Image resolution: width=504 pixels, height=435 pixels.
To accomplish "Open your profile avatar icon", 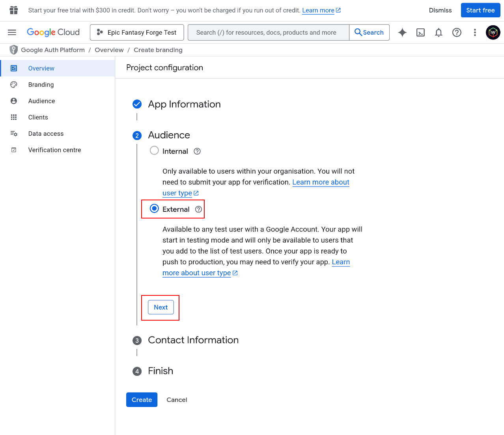I will pyautogui.click(x=493, y=32).
